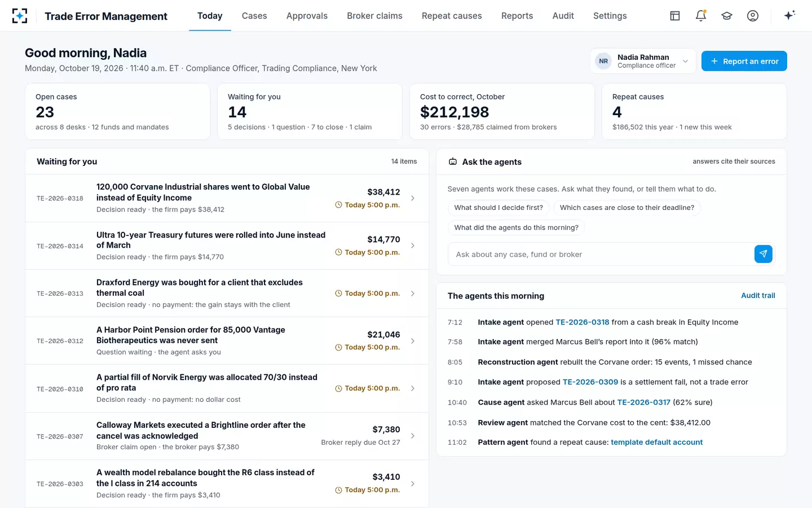Go to the Reports tab
The height and width of the screenshot is (508, 812).
(x=517, y=16)
